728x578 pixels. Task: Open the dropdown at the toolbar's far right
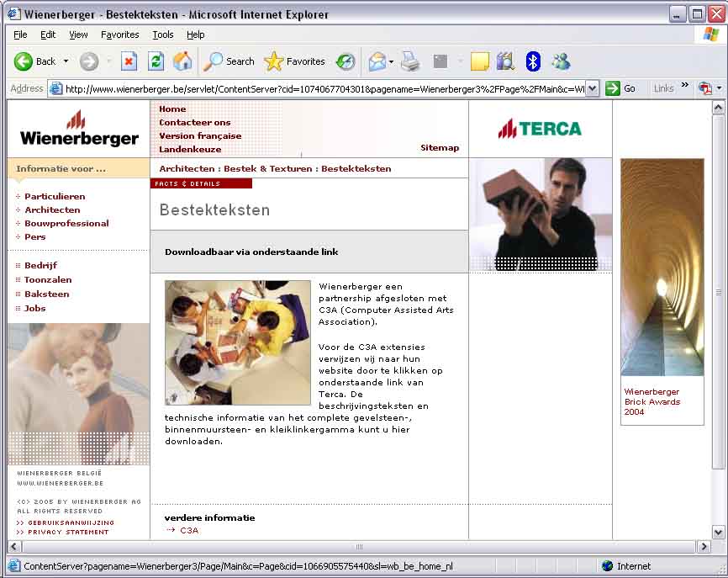720,88
